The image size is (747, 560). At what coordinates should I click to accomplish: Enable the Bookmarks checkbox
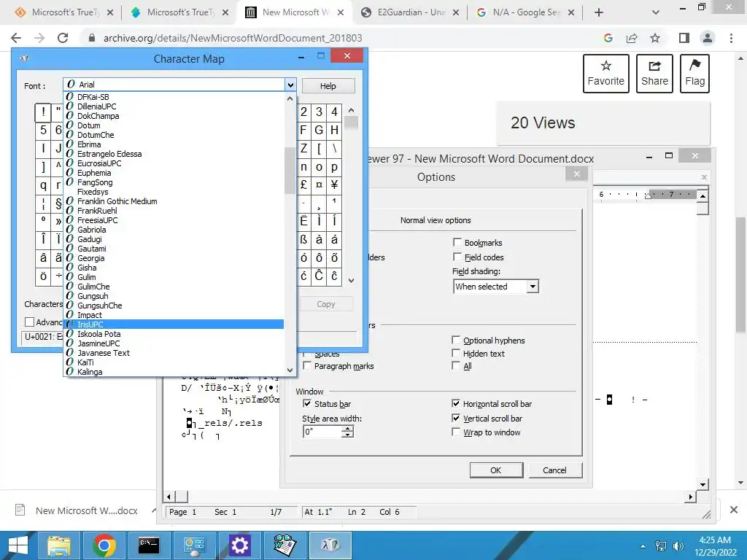[x=457, y=242]
